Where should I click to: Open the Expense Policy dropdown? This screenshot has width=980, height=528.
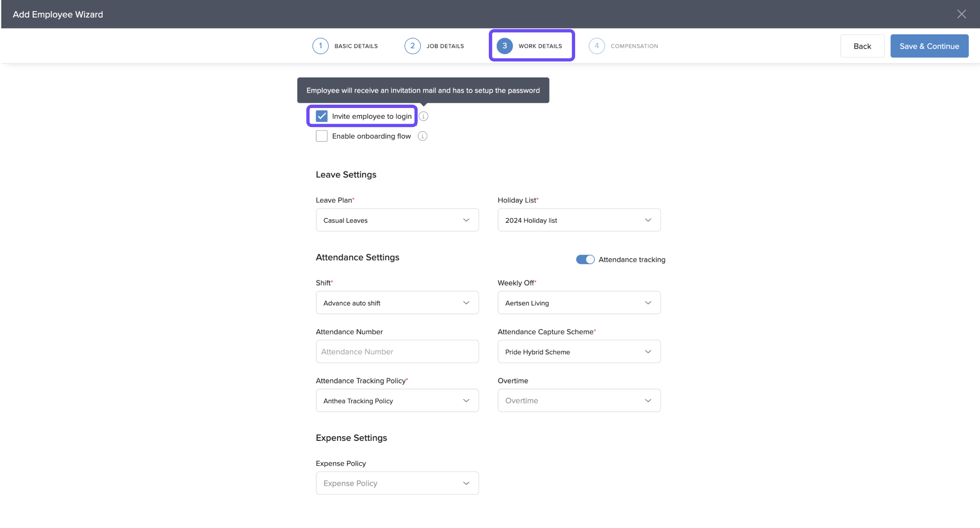click(397, 483)
